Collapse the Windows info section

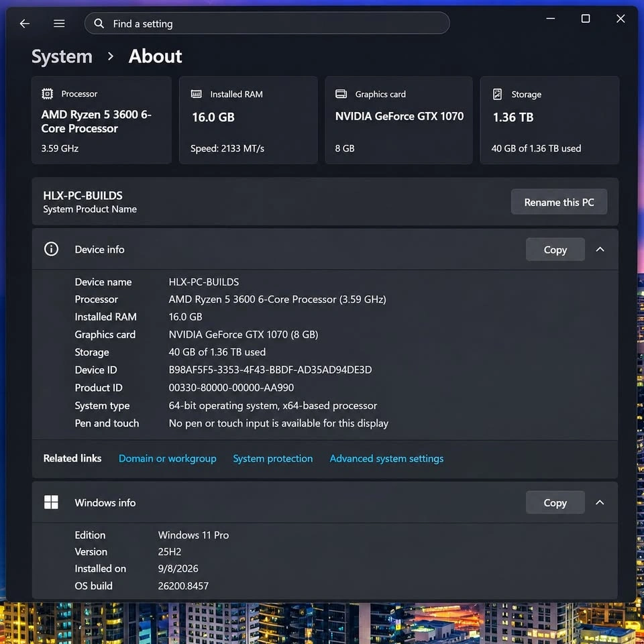coord(600,502)
